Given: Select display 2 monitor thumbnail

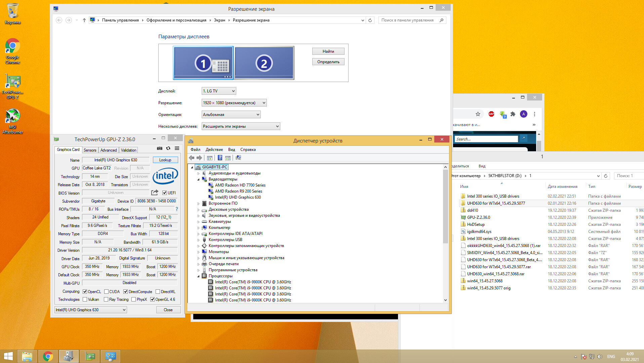Looking at the screenshot, I should [264, 63].
